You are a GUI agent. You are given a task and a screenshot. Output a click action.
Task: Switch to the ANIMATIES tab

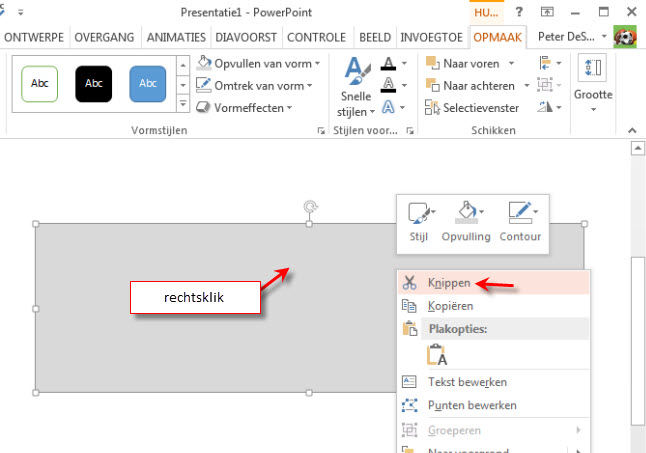[176, 37]
